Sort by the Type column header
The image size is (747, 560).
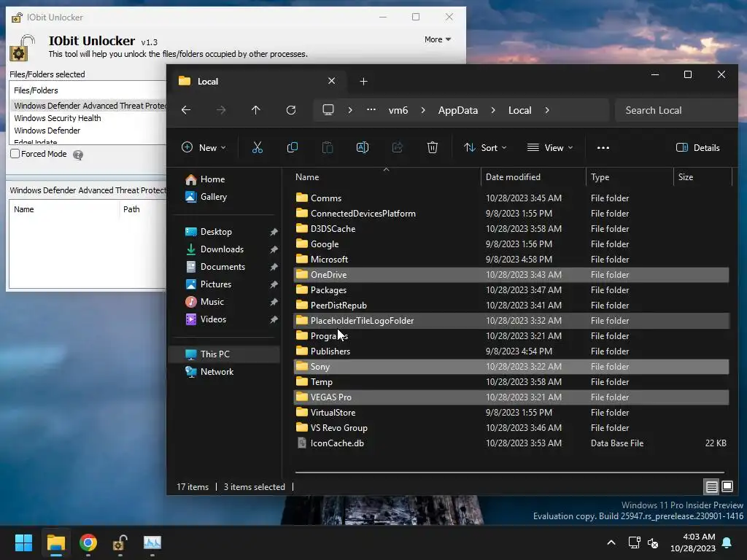click(630, 177)
